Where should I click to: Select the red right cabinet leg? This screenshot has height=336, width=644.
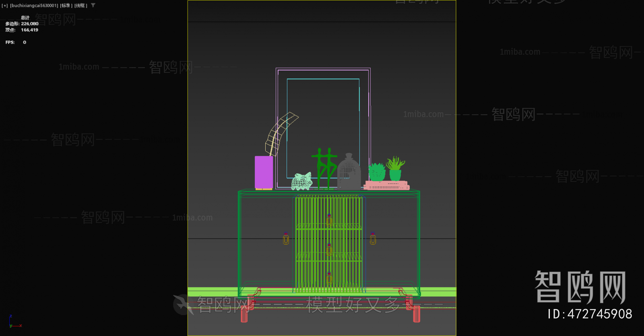click(416, 313)
